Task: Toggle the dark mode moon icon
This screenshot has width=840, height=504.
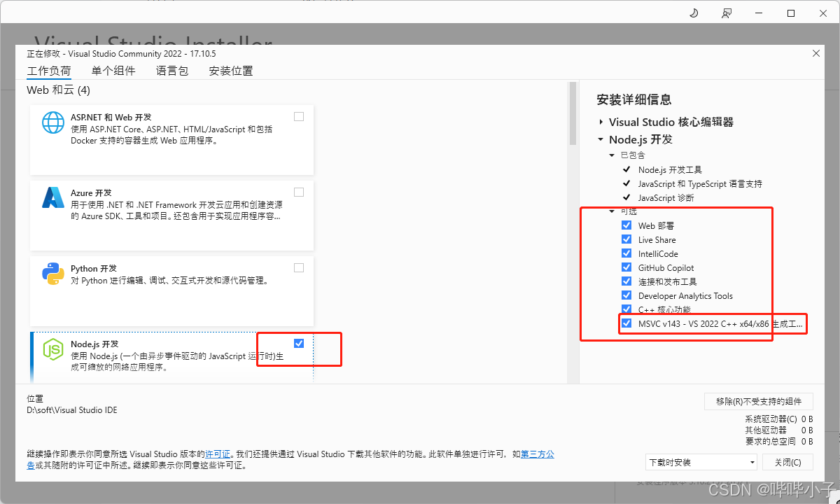Action: [x=694, y=13]
